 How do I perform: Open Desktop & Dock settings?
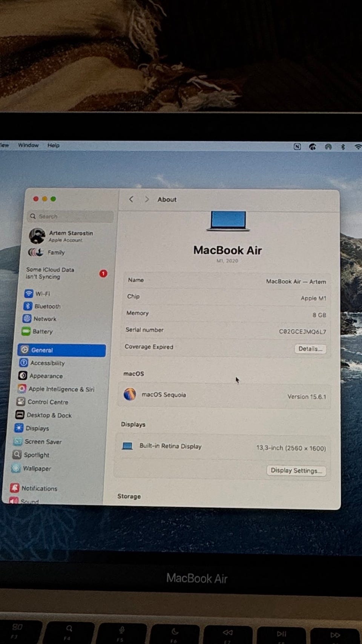point(43,415)
